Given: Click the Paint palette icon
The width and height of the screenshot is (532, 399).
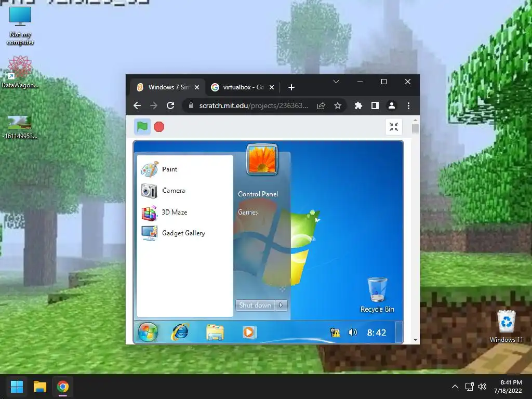Looking at the screenshot, I should (150, 169).
